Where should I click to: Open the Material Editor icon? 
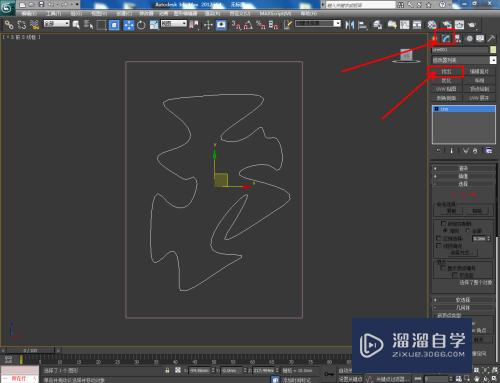tap(432, 25)
